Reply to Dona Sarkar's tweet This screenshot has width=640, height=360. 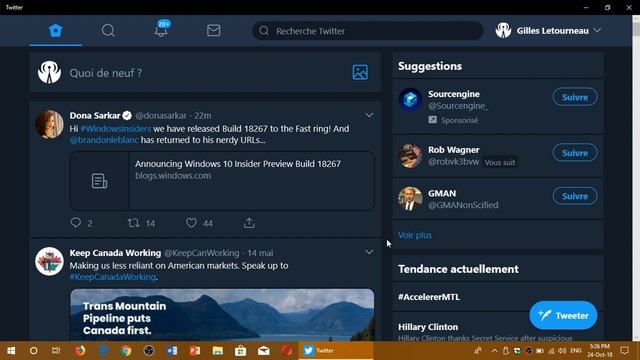(x=76, y=223)
